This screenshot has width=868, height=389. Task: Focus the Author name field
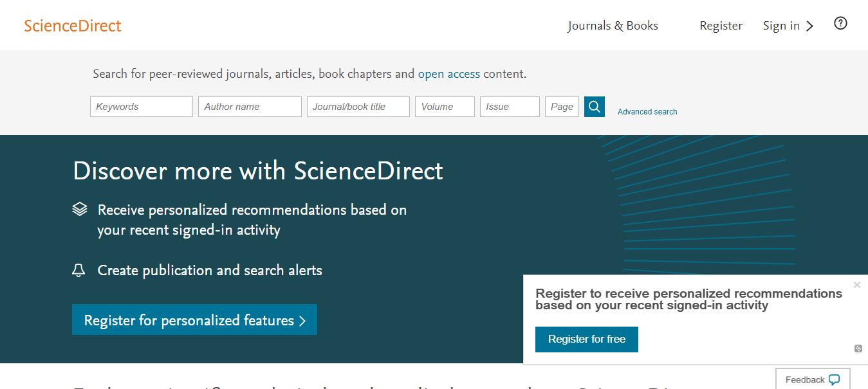click(250, 107)
